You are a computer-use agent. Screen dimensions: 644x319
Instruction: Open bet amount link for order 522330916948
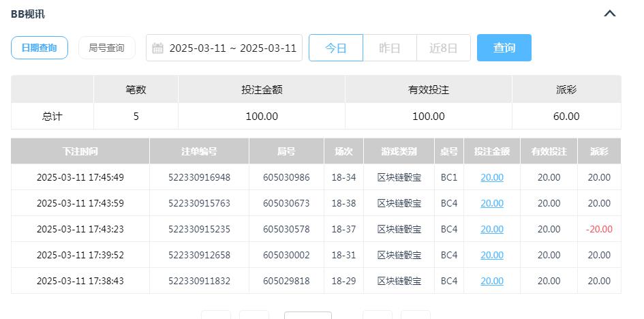(491, 177)
